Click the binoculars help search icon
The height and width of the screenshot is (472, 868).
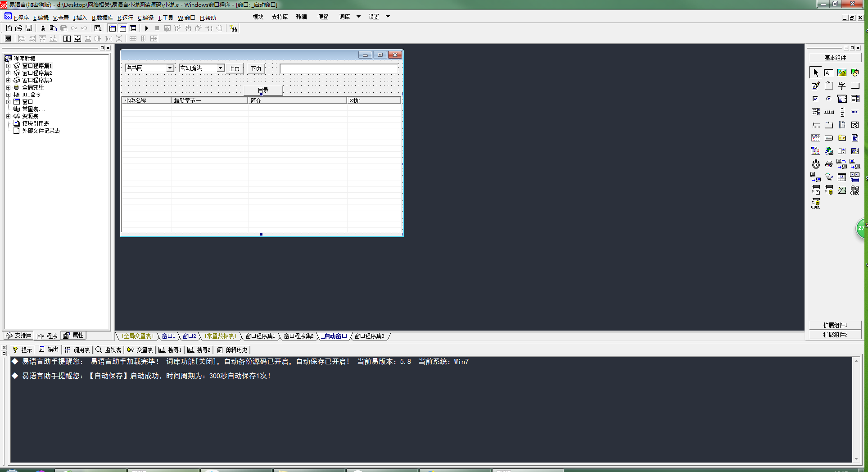(233, 28)
